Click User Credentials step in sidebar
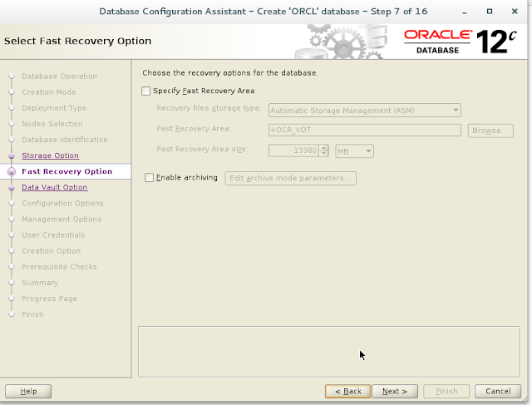This screenshot has width=532, height=405. pos(53,235)
